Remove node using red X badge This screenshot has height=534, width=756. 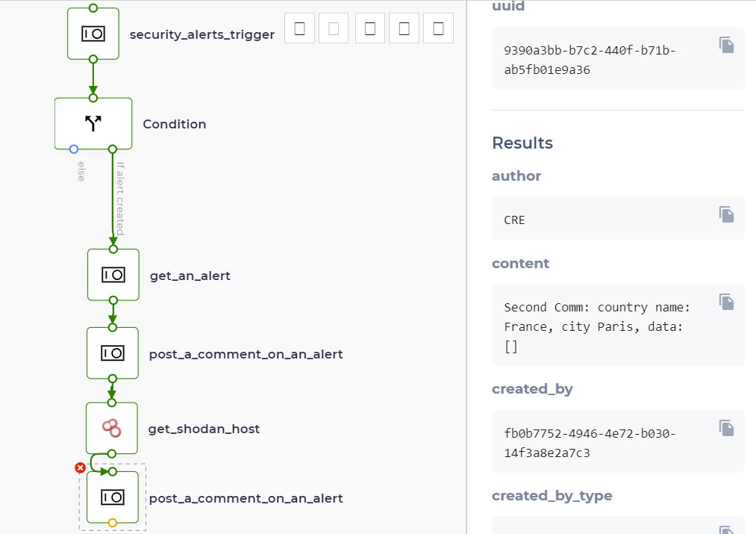pos(80,468)
